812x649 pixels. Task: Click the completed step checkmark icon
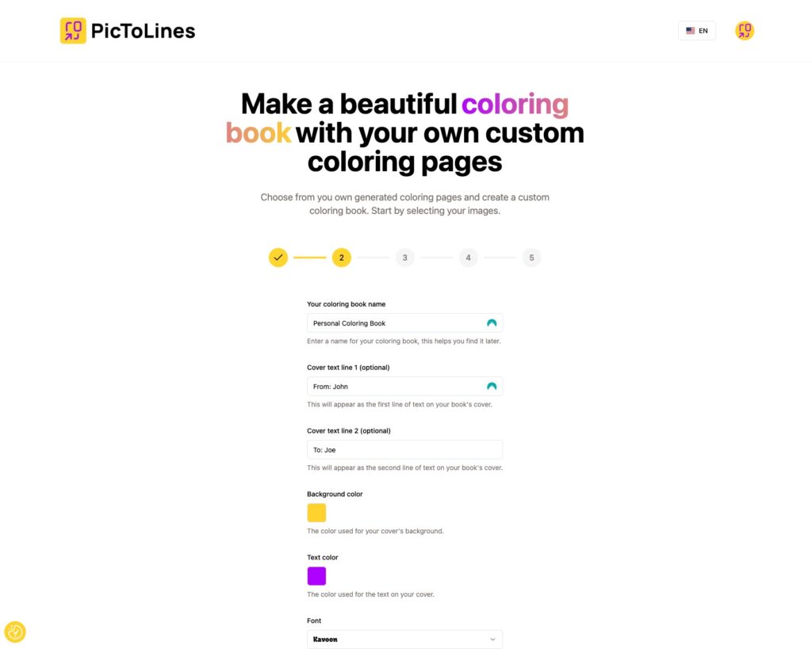pyautogui.click(x=278, y=258)
